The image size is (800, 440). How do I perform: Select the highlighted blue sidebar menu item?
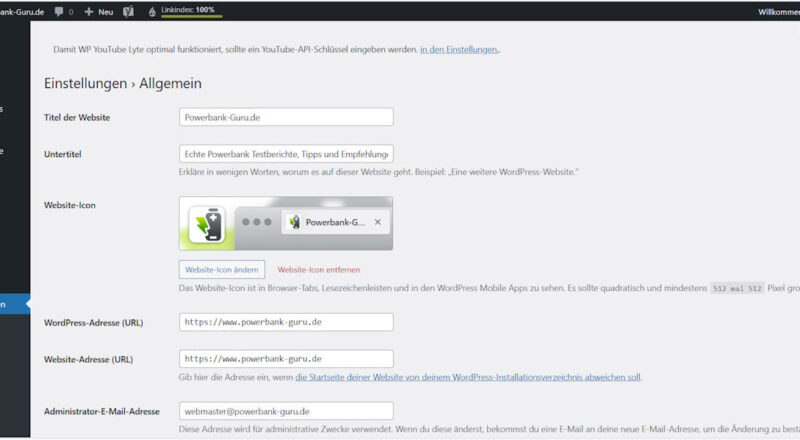tap(15, 304)
